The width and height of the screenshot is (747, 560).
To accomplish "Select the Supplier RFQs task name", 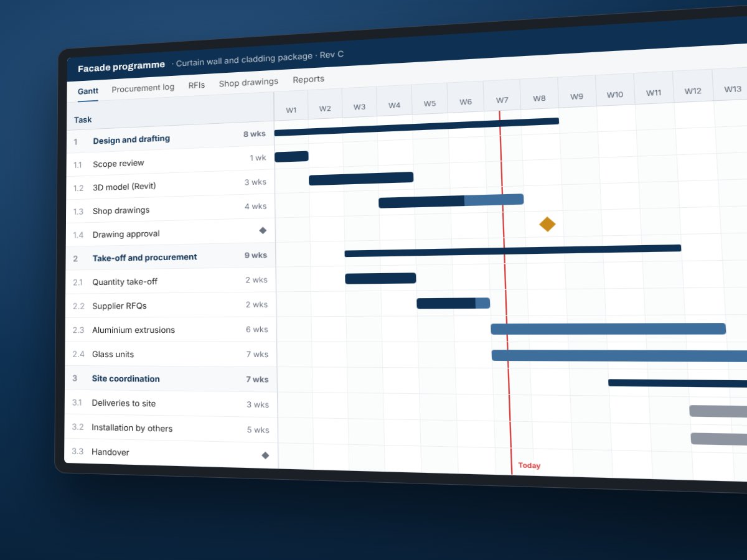I will click(120, 306).
